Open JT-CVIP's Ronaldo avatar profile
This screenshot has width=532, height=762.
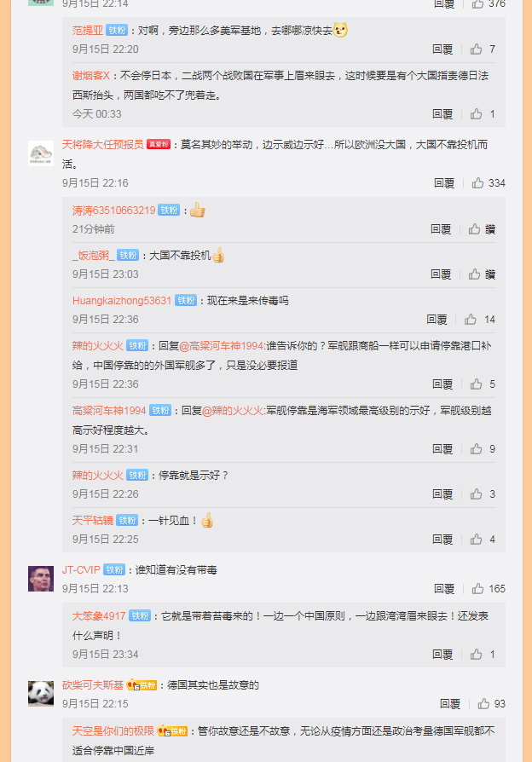tap(41, 578)
